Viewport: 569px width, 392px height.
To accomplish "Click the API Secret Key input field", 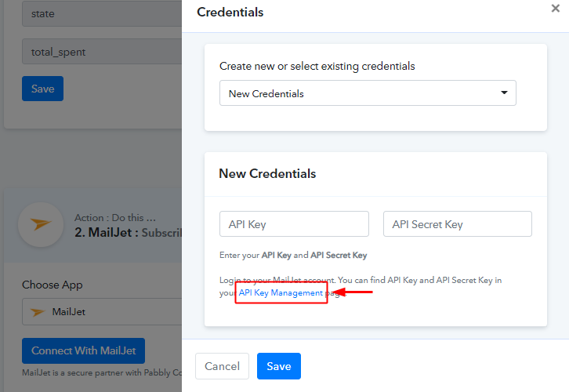I will point(457,224).
